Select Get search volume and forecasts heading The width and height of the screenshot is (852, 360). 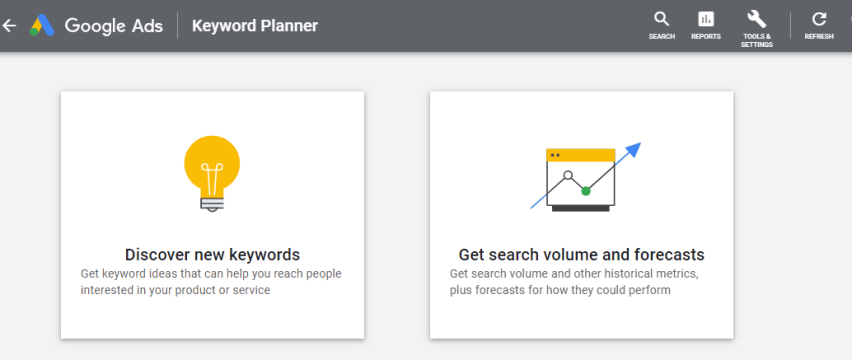[581, 255]
